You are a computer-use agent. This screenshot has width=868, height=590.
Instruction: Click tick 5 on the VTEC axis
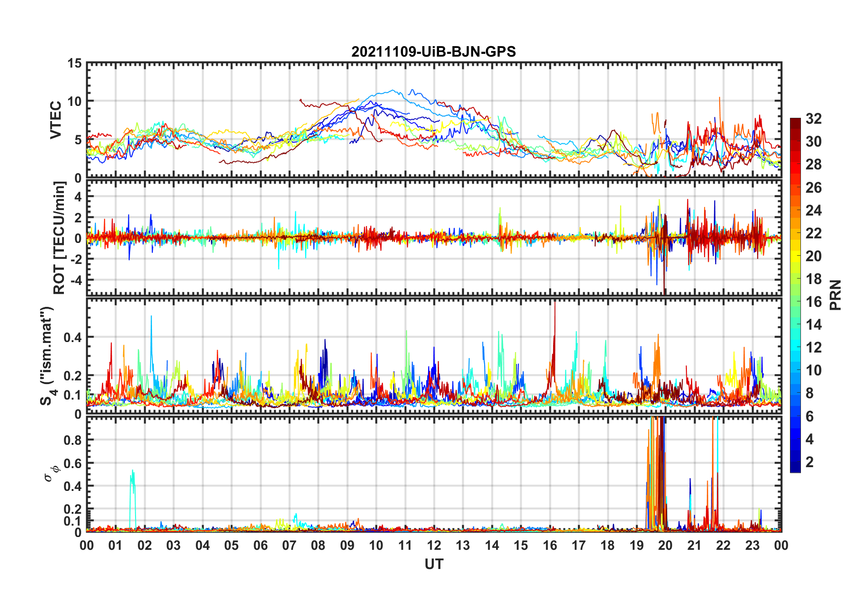78,140
